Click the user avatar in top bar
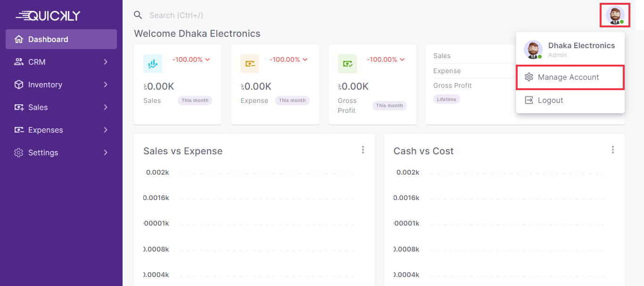This screenshot has height=286, width=644. click(615, 15)
